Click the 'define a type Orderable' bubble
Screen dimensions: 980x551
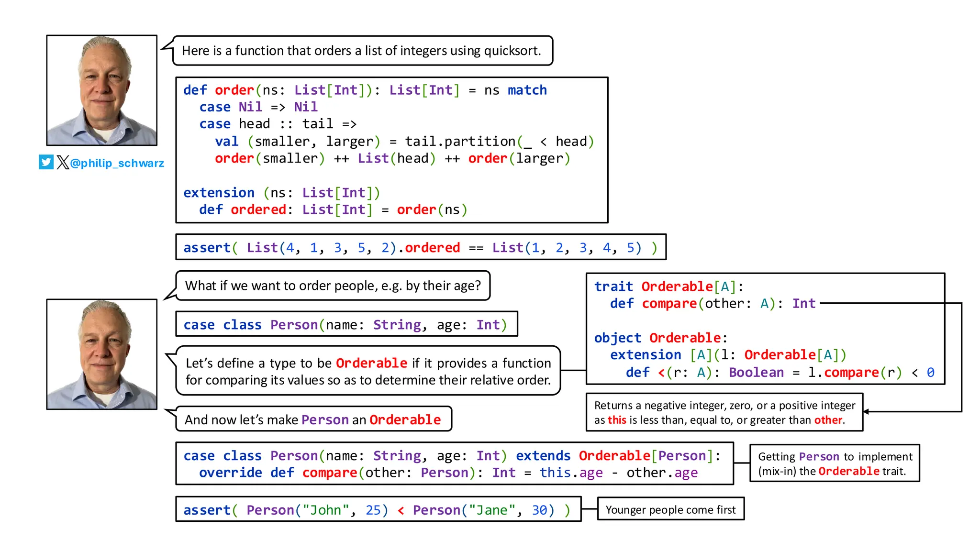pyautogui.click(x=367, y=371)
